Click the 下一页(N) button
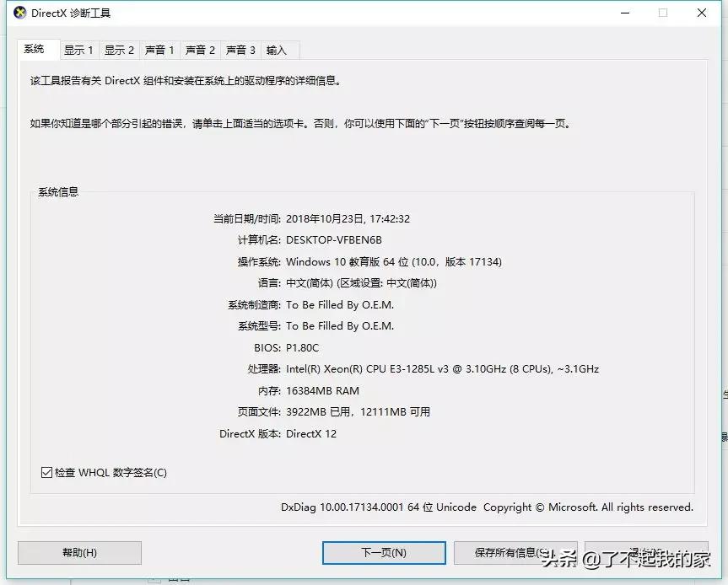Screen dimensions: 728x585 pyautogui.click(x=384, y=553)
